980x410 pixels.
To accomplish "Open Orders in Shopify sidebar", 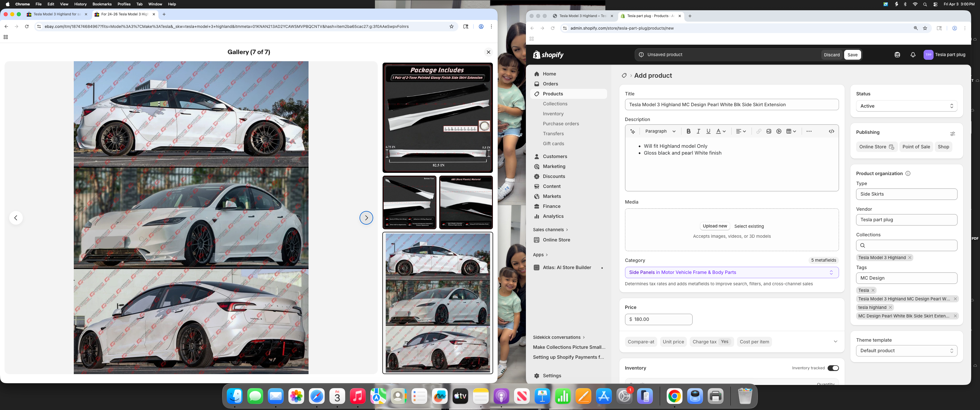I will click(x=550, y=84).
